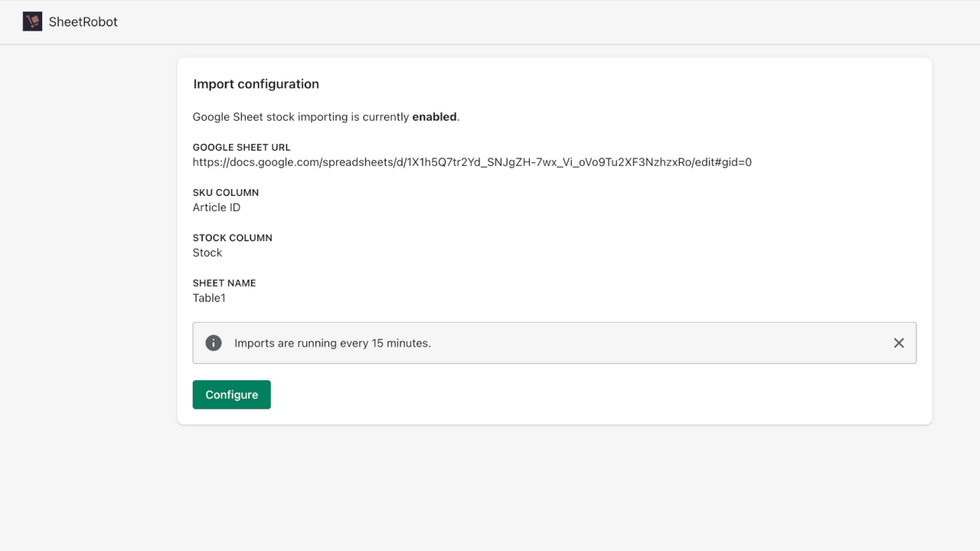The width and height of the screenshot is (980, 551).
Task: Dismiss the imports notification via the X icon
Action: [x=899, y=343]
